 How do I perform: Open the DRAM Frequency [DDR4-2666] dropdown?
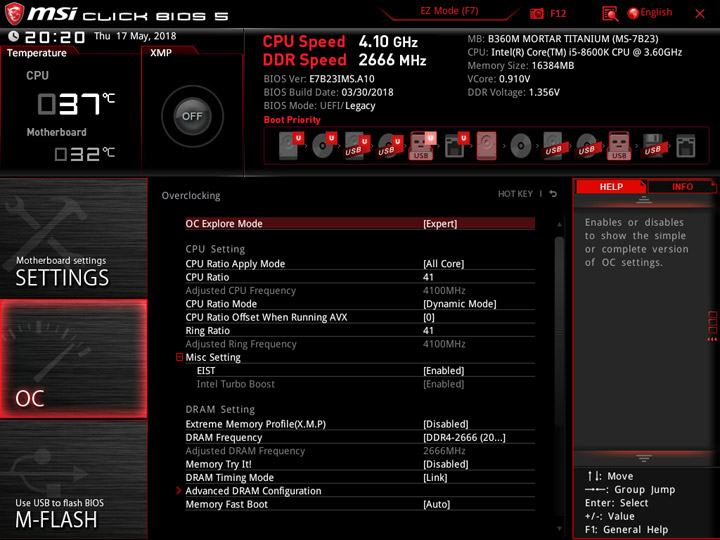[x=464, y=437]
